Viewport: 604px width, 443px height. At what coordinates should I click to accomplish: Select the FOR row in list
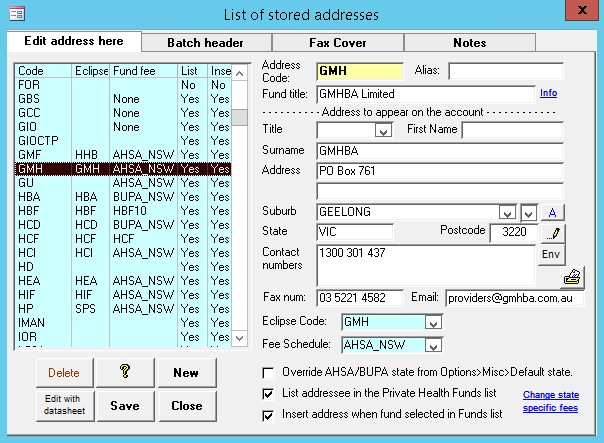123,85
